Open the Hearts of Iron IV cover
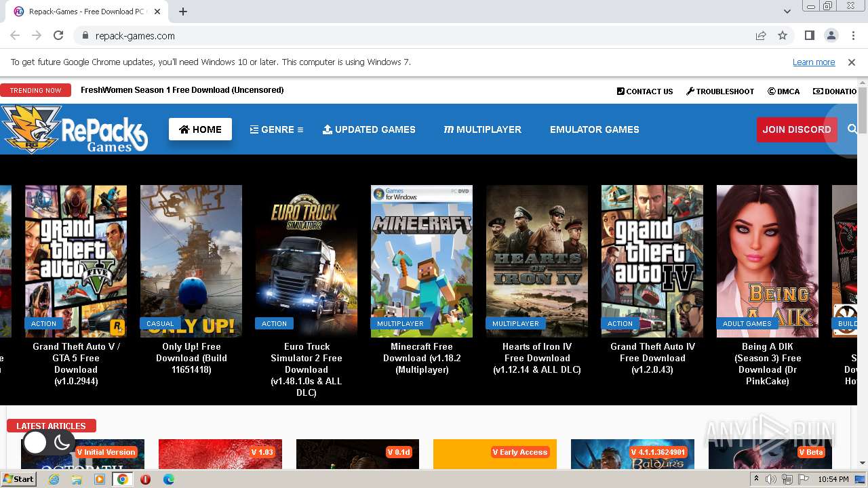Image resolution: width=868 pixels, height=488 pixels. (537, 261)
